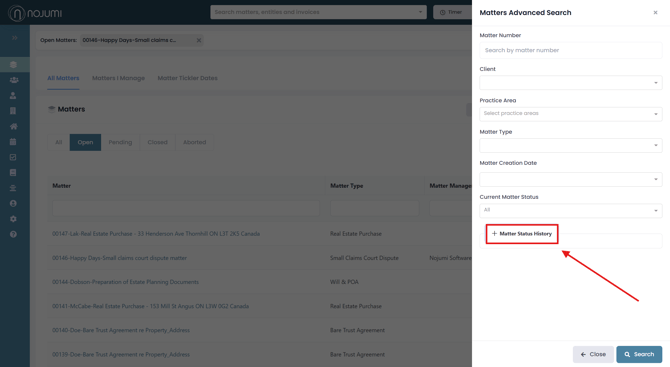Expand the Matter Status History section
The image size is (670, 367).
coord(522,234)
